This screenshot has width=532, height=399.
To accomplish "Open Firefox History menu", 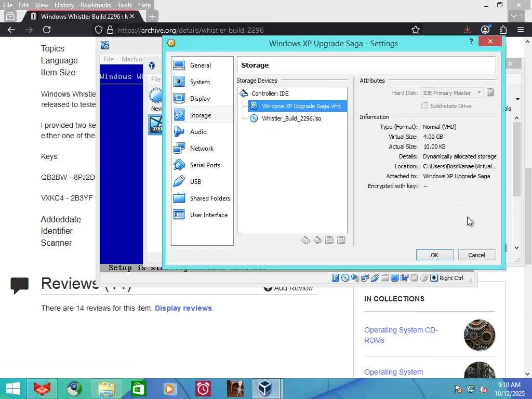I will tap(64, 5).
